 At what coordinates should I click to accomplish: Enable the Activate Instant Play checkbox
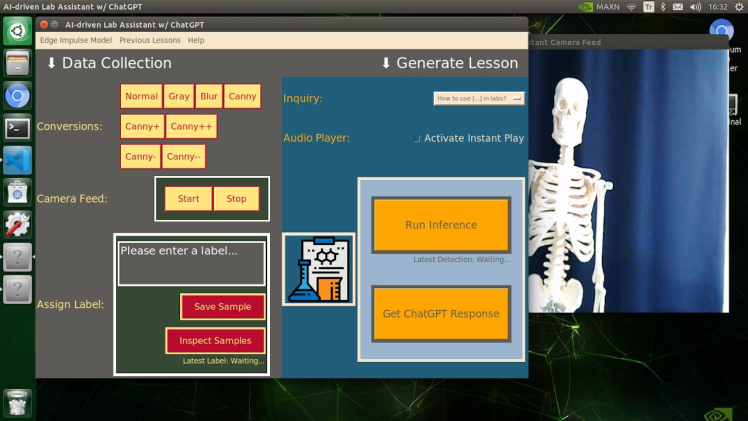(416, 138)
